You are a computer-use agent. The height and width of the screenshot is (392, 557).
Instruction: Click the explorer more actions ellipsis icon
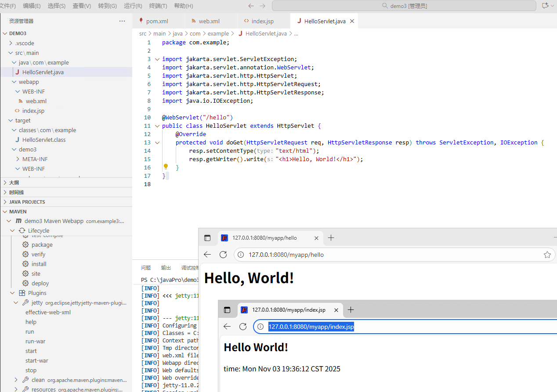pos(122,21)
